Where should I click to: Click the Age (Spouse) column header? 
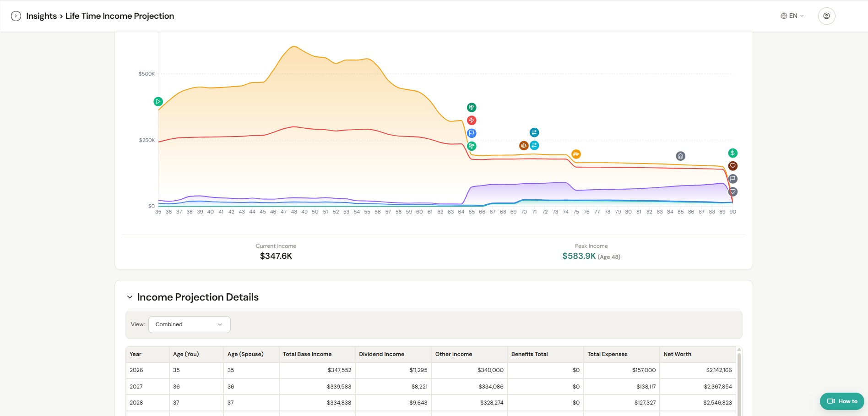point(251,354)
